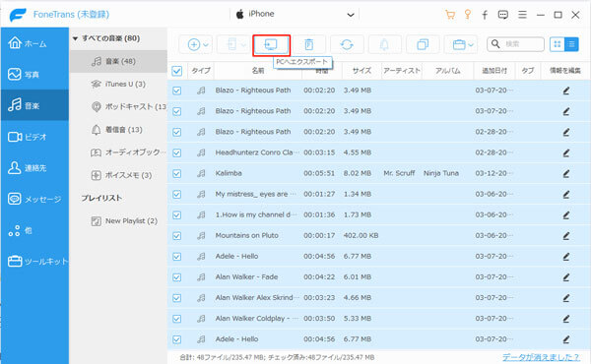Open ビデオ in the sidebar
The image size is (591, 364).
coord(34,137)
